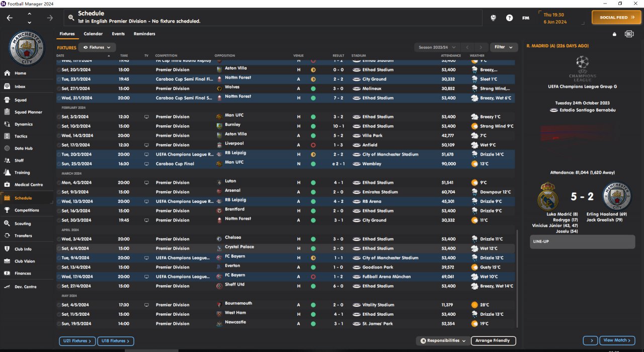Click the FM menu logo
The height and width of the screenshot is (352, 644).
point(526,18)
